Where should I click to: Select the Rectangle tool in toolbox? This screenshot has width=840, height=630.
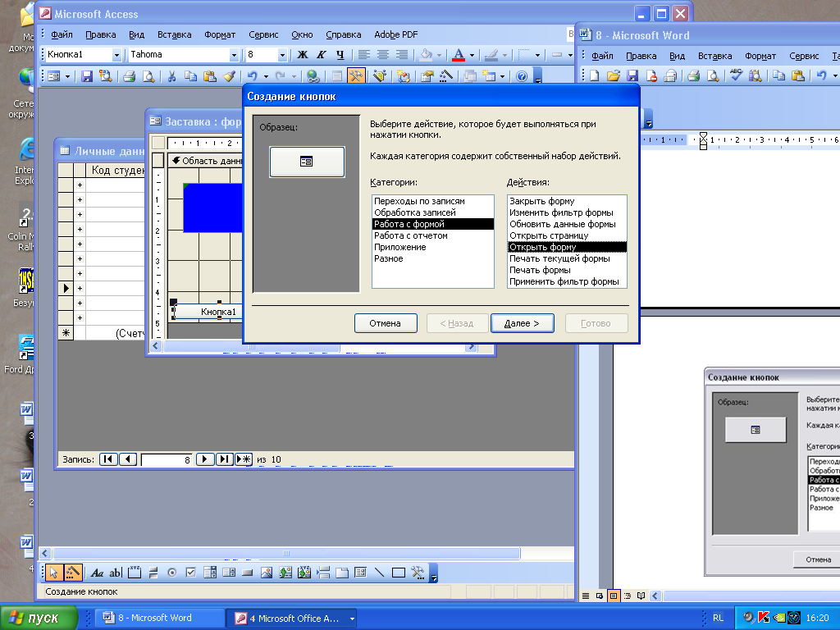[x=398, y=573]
